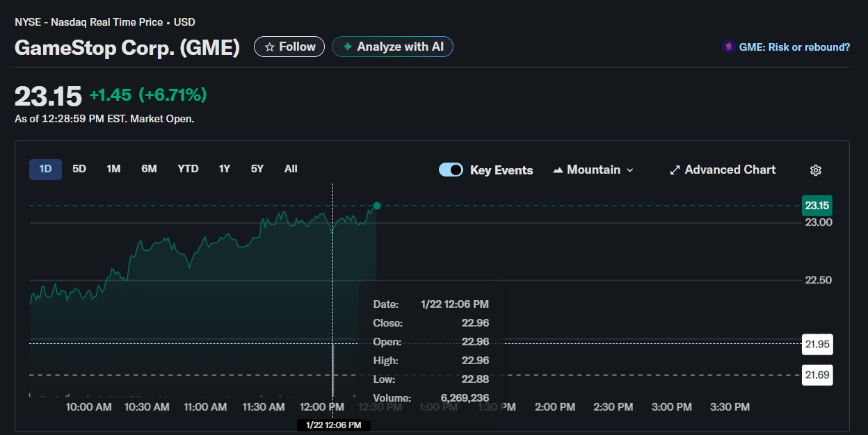Open the Advanced Chart link
Viewport: 868px width, 435px height.
pos(723,170)
